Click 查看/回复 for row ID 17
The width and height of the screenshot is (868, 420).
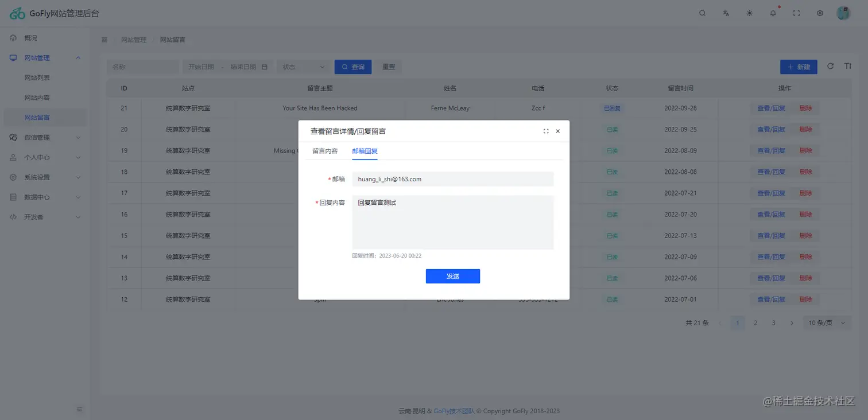click(x=771, y=193)
